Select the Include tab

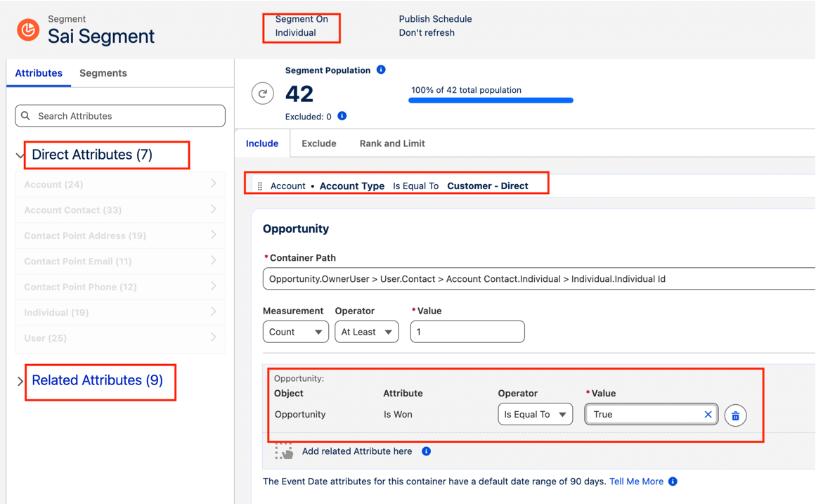click(262, 143)
